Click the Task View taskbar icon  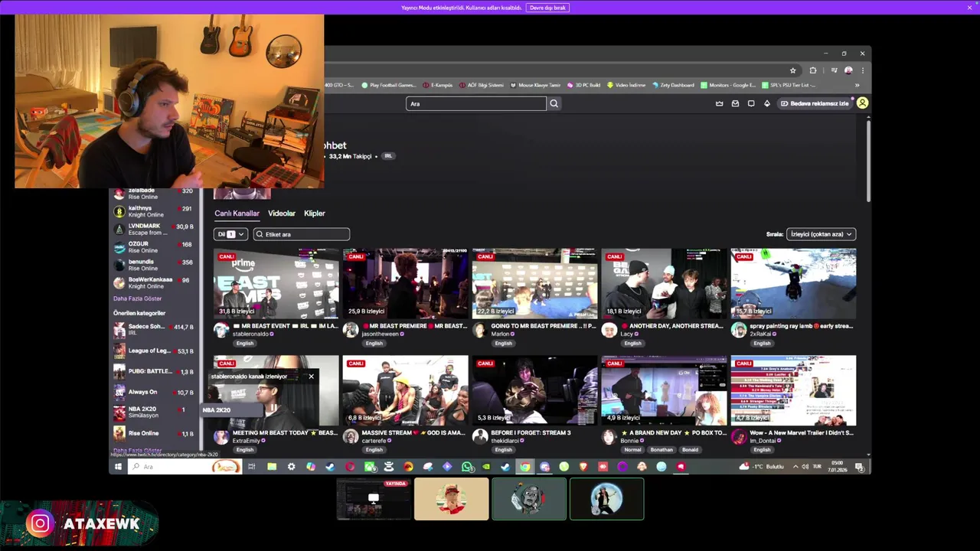(x=251, y=467)
